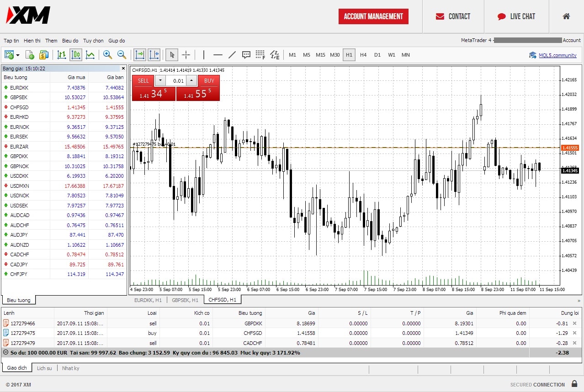Increase lot volume with up arrow
This screenshot has height=392, width=584.
click(191, 80)
